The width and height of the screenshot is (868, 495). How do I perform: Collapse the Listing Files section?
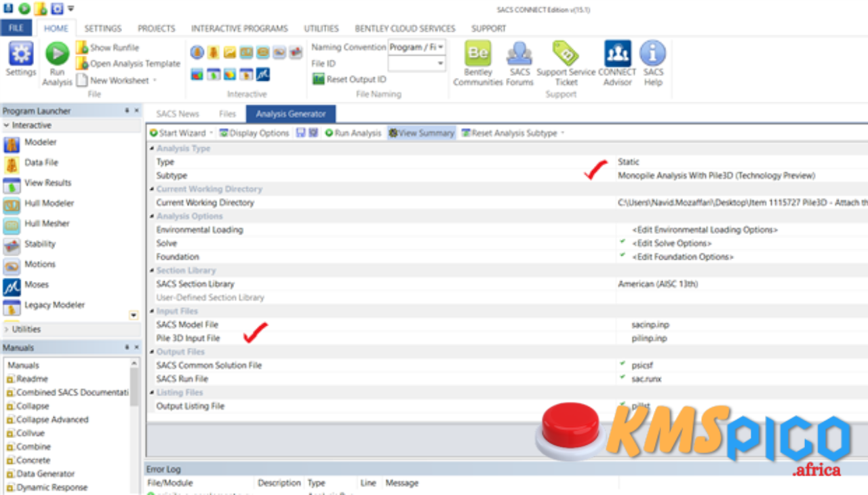[x=151, y=393]
